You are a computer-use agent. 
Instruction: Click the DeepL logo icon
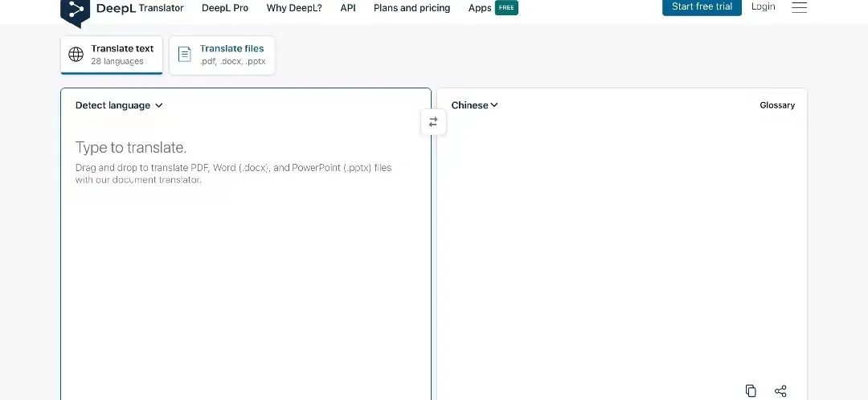(x=75, y=12)
